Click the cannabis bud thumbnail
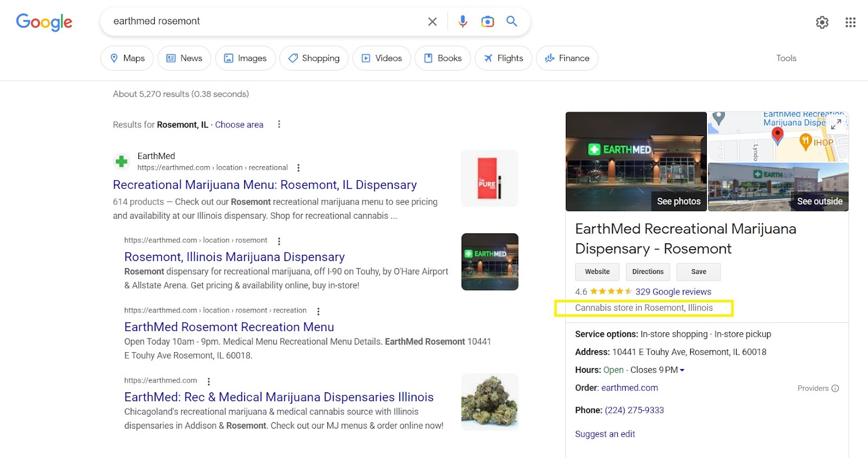 click(x=490, y=402)
